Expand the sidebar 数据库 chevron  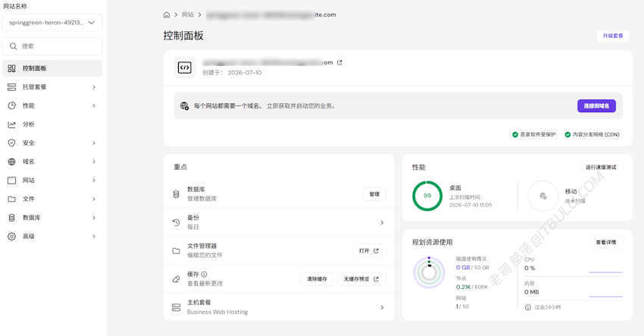(94, 218)
